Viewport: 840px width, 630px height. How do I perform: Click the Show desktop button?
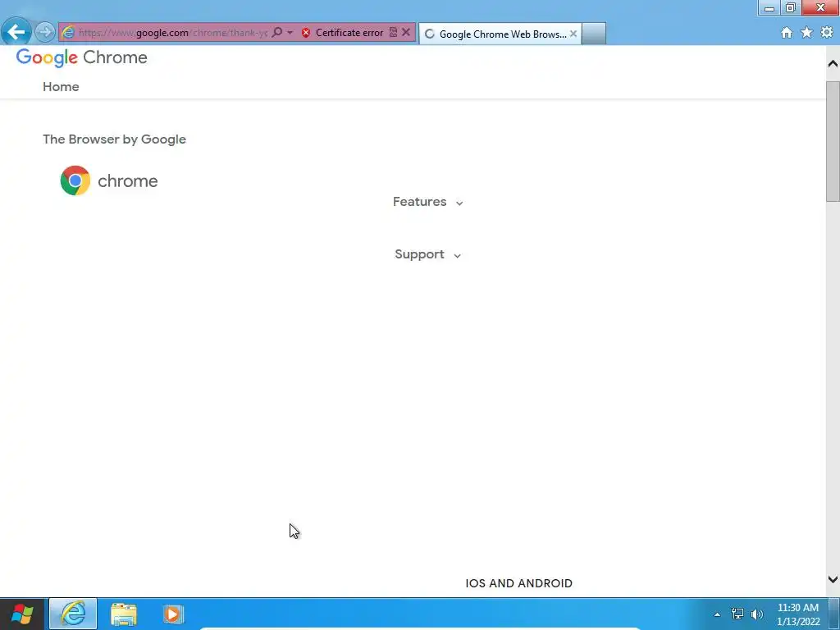[x=834, y=614]
